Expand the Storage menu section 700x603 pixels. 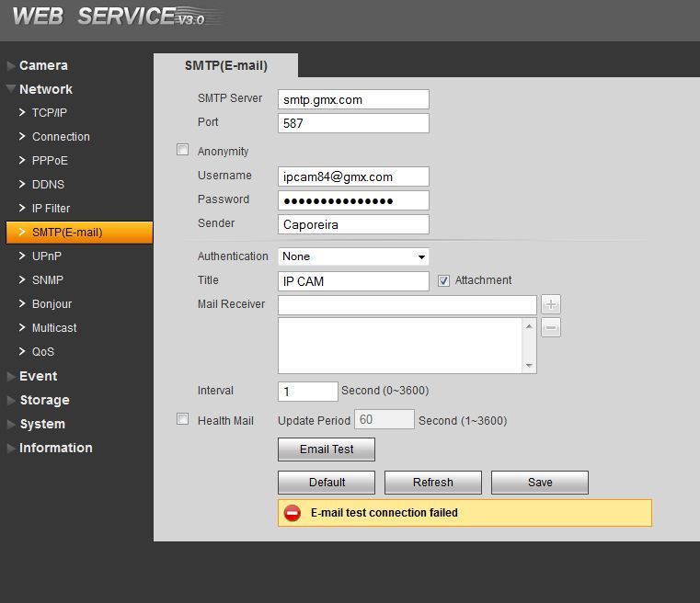43,400
